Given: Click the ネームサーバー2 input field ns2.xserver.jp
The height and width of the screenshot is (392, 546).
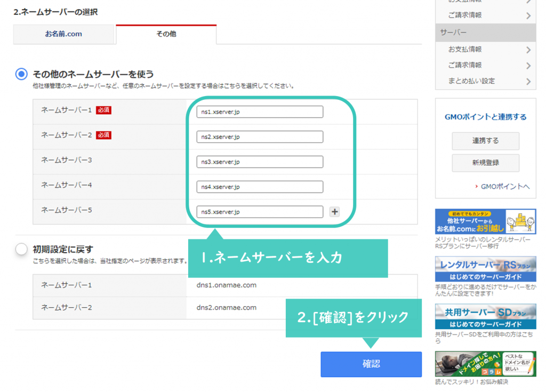Looking at the screenshot, I should pos(260,137).
